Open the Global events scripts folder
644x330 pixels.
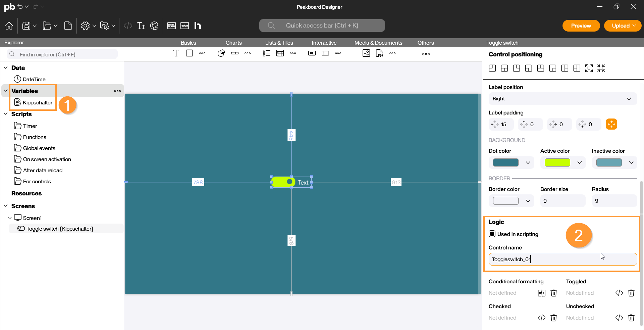tap(39, 148)
